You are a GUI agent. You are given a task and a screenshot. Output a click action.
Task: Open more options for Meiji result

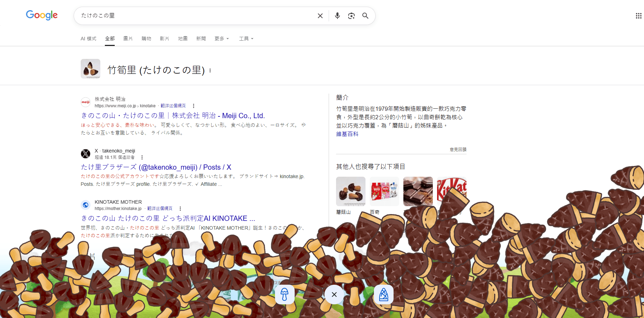point(193,106)
